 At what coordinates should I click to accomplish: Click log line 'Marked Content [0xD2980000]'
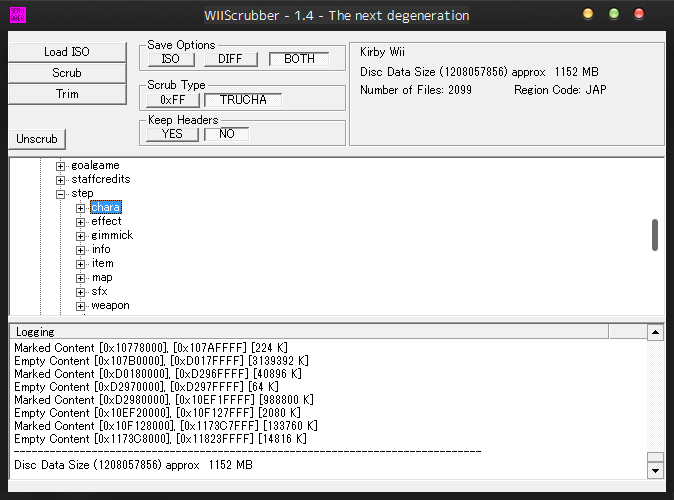tap(164, 400)
